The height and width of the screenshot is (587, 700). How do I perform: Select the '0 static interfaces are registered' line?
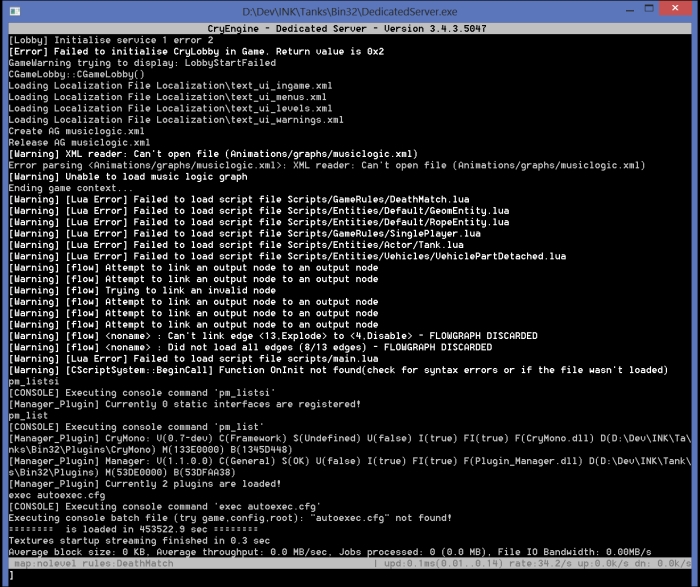pos(184,404)
